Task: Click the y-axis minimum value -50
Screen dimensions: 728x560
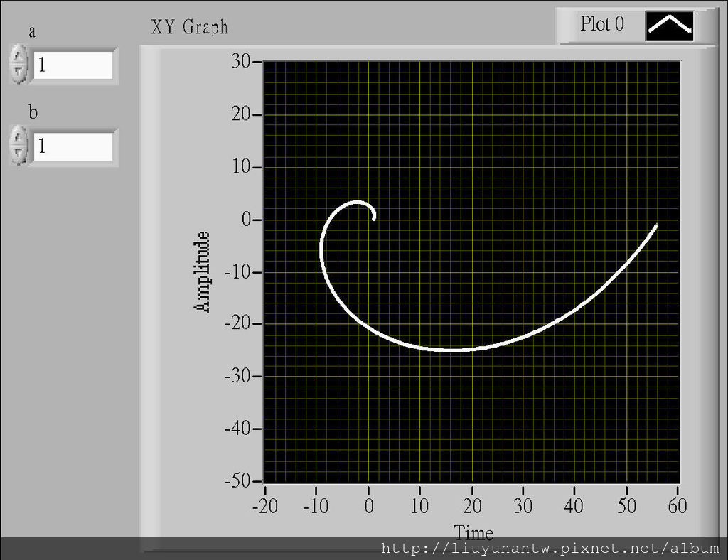Action: [x=238, y=480]
